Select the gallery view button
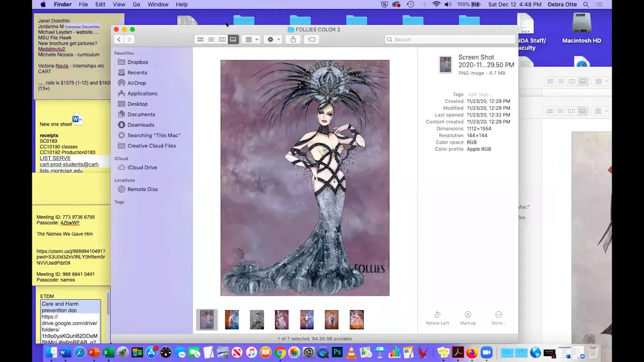 [233, 39]
